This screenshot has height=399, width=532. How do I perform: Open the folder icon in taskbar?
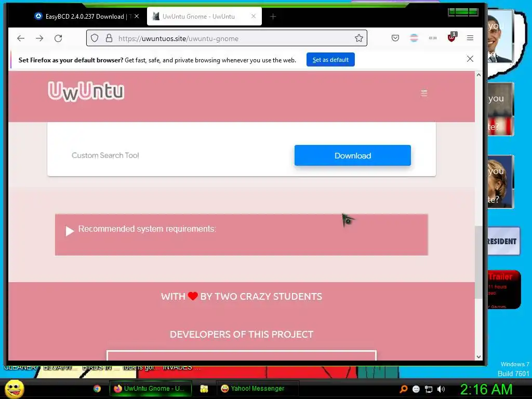204,389
